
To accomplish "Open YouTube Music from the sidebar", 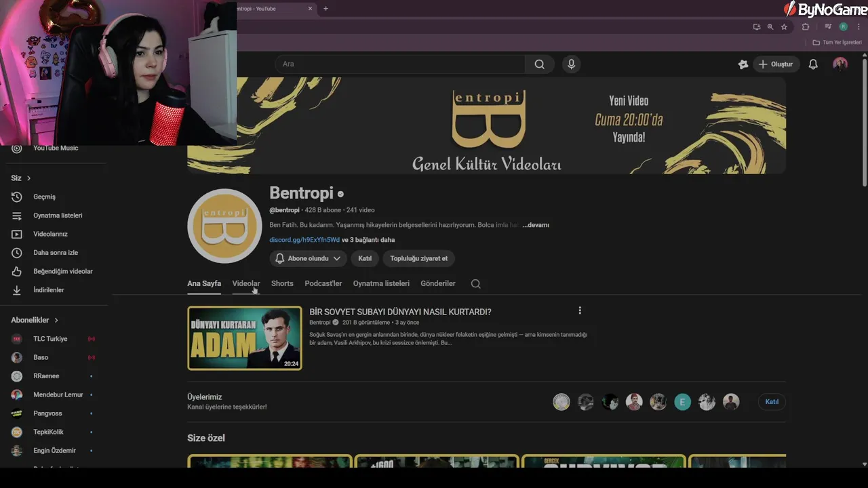I will click(x=54, y=148).
